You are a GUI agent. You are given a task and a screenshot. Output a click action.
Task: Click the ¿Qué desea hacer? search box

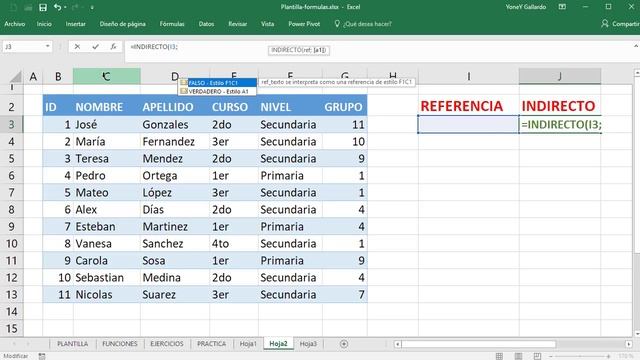coord(363,24)
